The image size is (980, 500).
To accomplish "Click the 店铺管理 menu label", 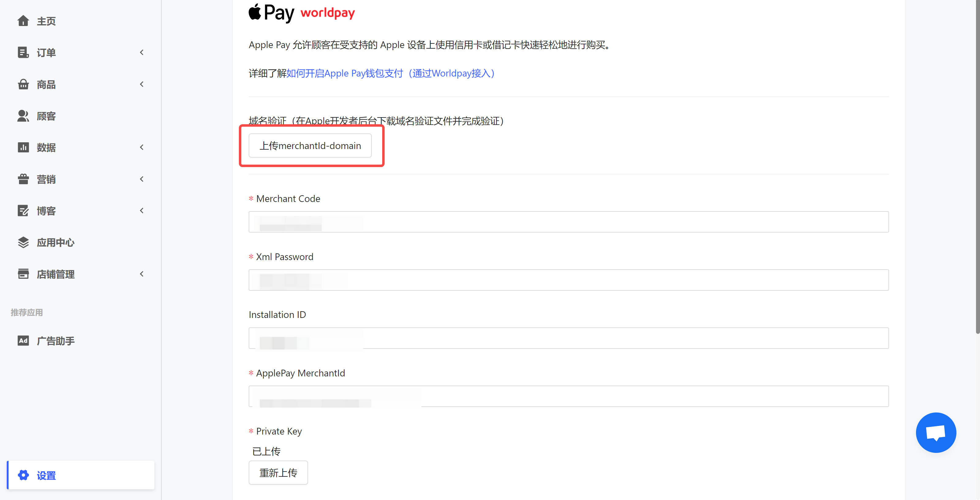I will (55, 274).
